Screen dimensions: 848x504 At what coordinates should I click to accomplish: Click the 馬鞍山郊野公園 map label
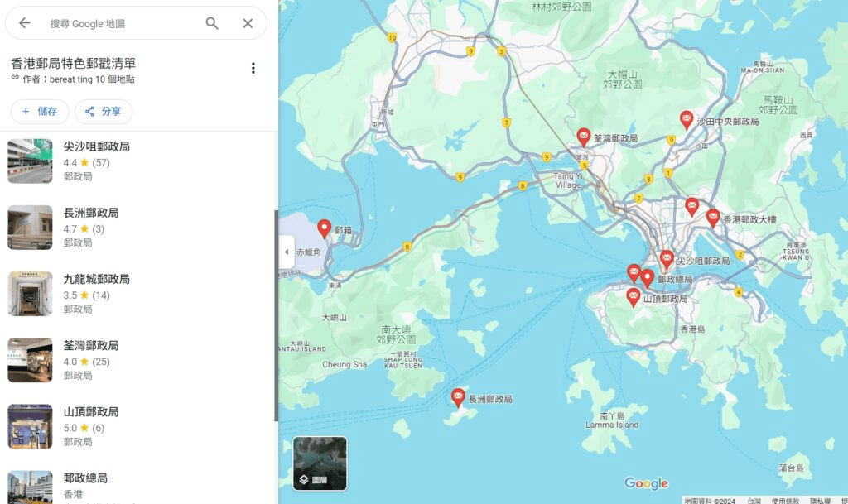click(778, 105)
